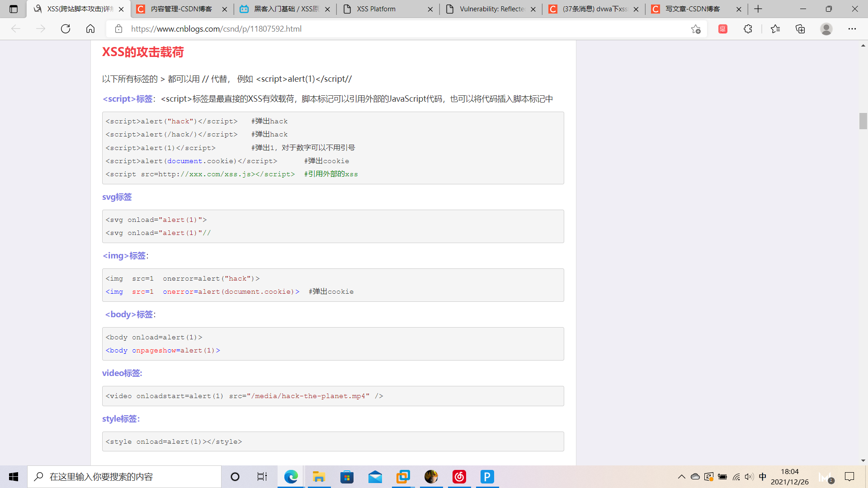
Task: Mute system volume via the tray speaker
Action: (x=750, y=477)
